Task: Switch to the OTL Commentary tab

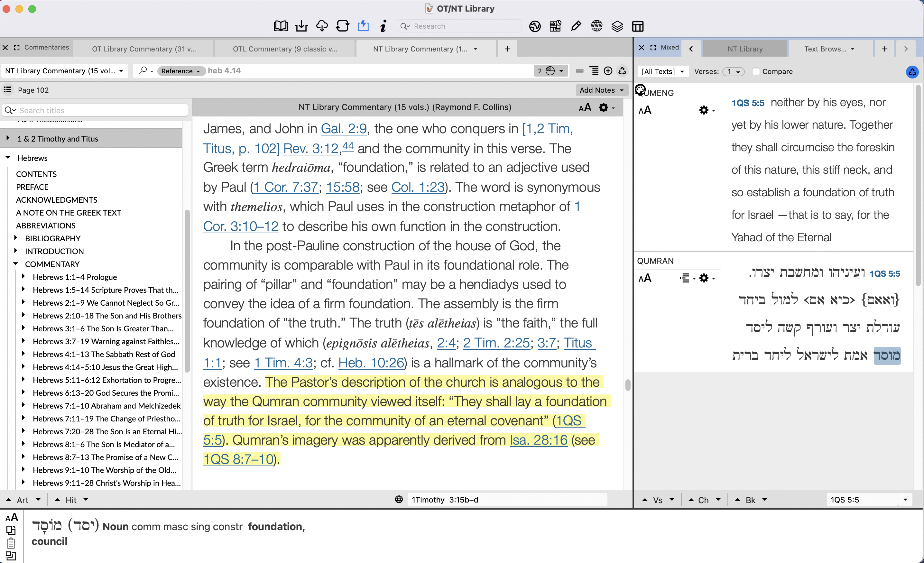Action: point(284,49)
